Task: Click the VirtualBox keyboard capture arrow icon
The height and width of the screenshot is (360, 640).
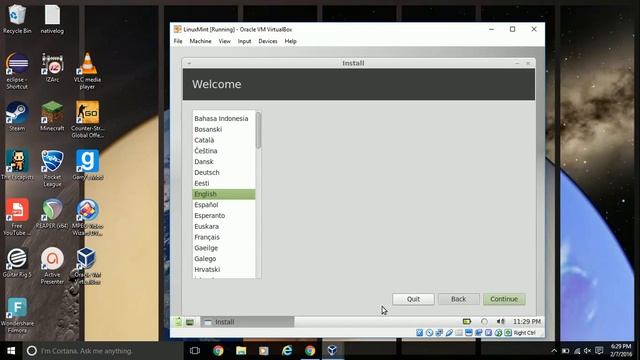Action: [x=508, y=333]
